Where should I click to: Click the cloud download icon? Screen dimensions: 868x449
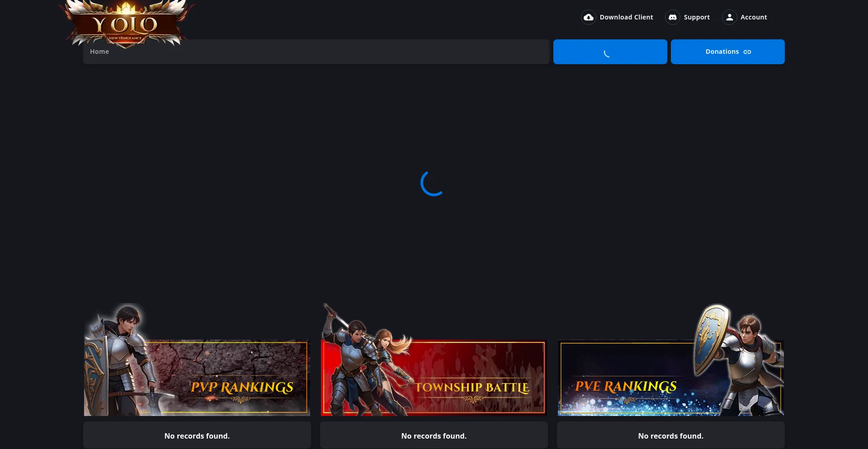click(588, 17)
